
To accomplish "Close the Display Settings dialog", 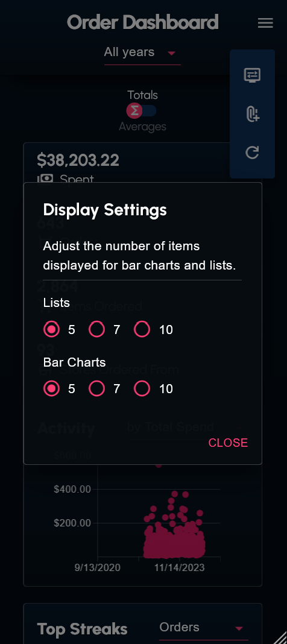I will click(228, 443).
